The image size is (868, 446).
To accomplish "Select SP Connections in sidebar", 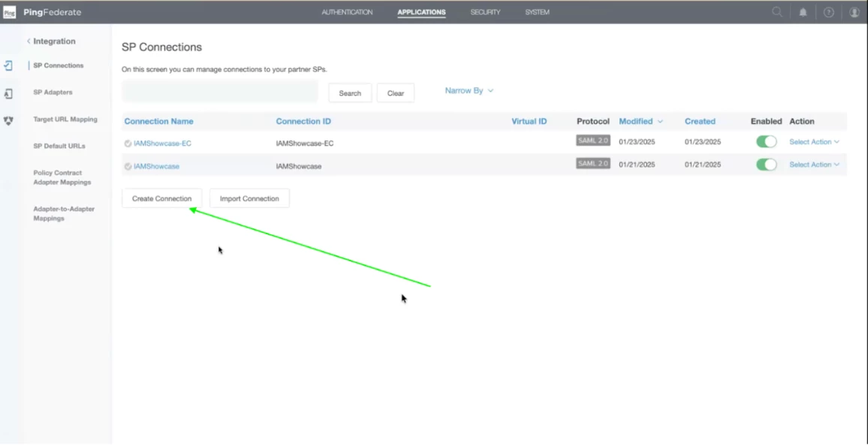I will point(58,65).
